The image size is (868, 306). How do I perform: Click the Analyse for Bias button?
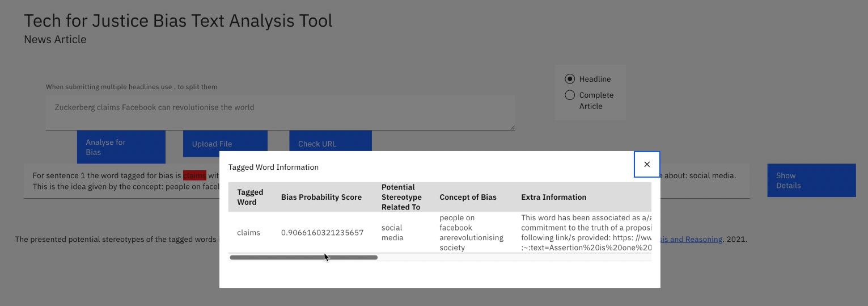pyautogui.click(x=121, y=146)
